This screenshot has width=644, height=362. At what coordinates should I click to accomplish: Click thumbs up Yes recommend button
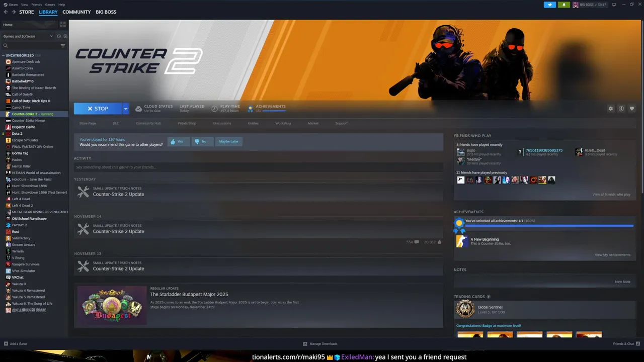coord(178,142)
